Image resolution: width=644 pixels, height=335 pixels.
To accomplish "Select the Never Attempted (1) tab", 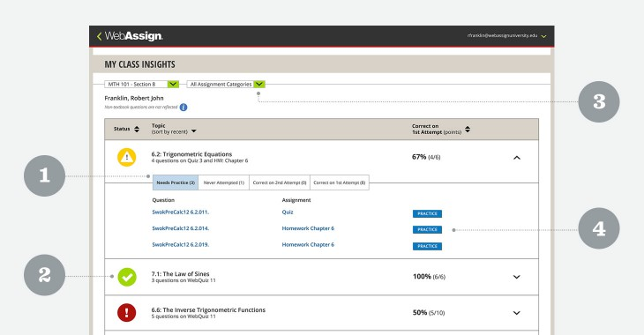I will 224,182.
